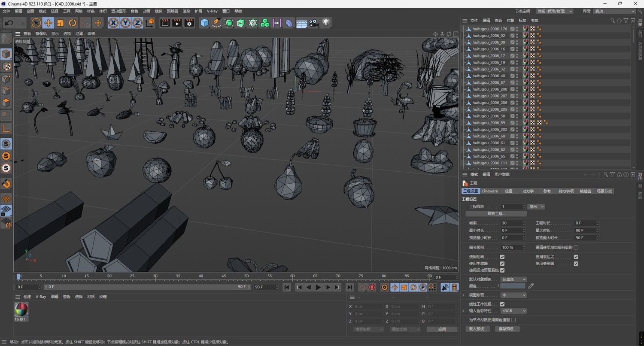Click the 保存预设... button
The height and width of the screenshot is (346, 644).
[x=507, y=329]
